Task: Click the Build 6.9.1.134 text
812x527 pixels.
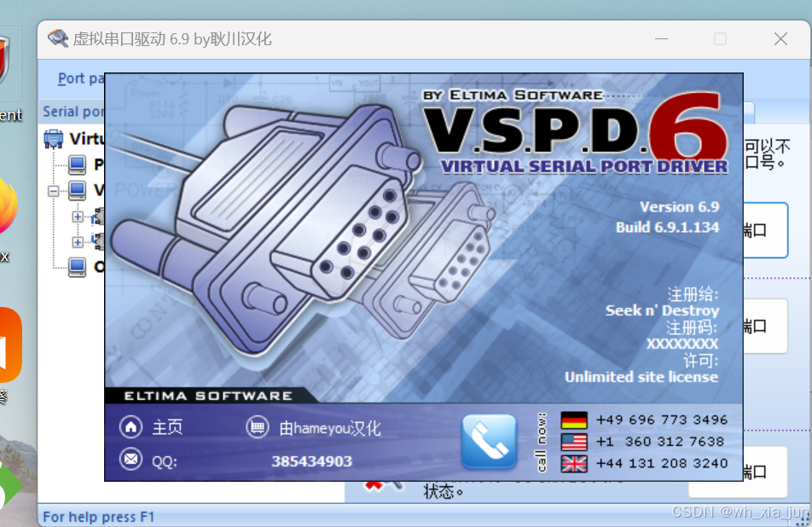Action: click(x=668, y=228)
